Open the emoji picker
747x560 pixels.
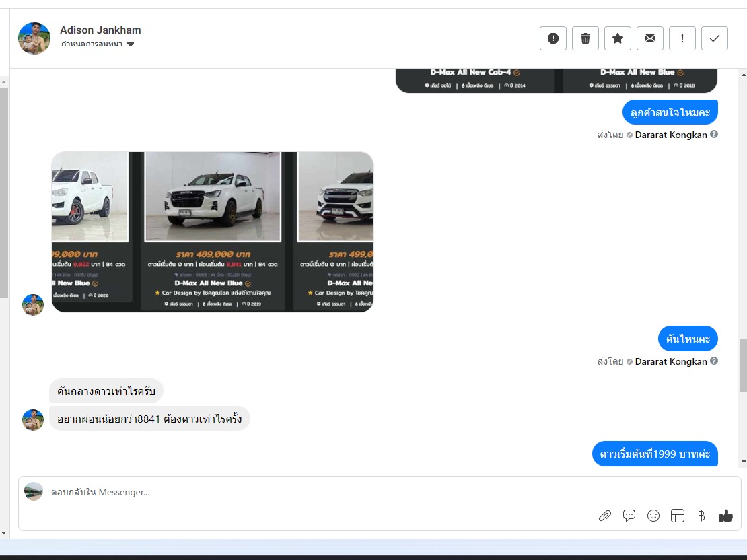pos(653,516)
